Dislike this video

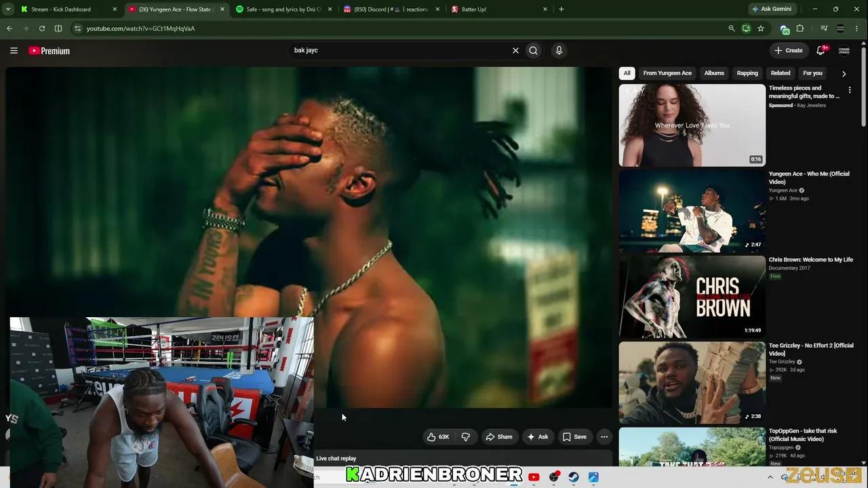(x=466, y=436)
